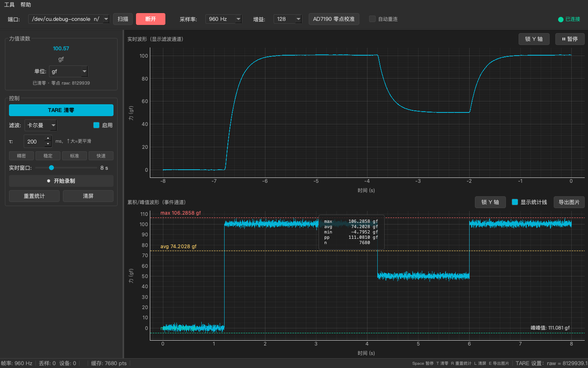Click the 100.57 force reading value
The image size is (588, 368).
61,48
